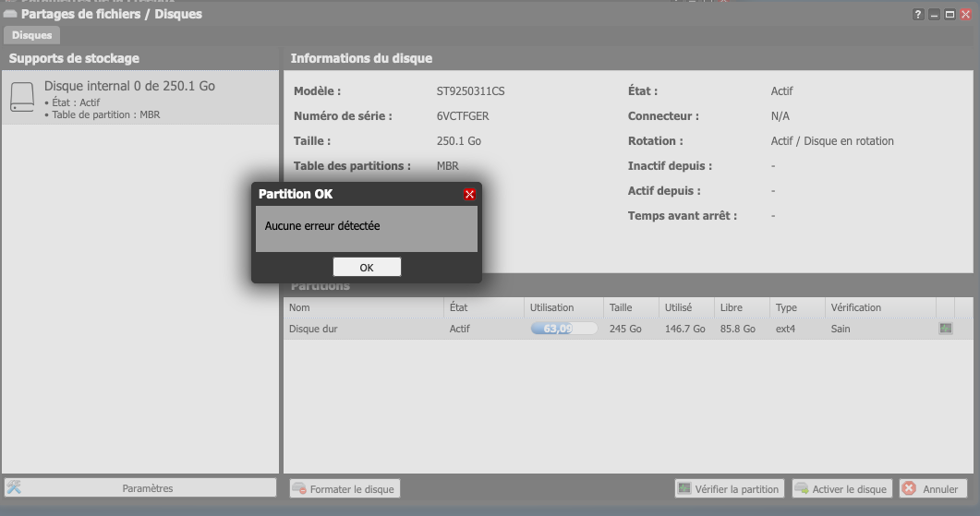Click the ext4 type cell
The image size is (980, 516).
pyautogui.click(x=786, y=329)
